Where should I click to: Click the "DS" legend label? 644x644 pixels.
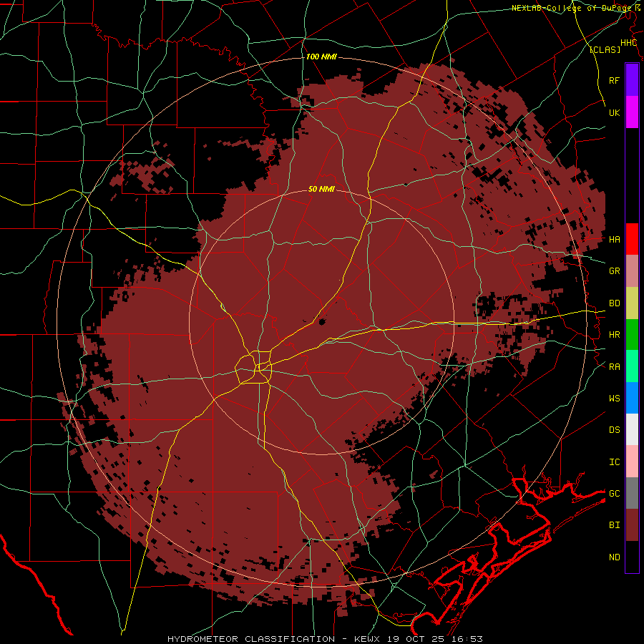click(x=614, y=430)
